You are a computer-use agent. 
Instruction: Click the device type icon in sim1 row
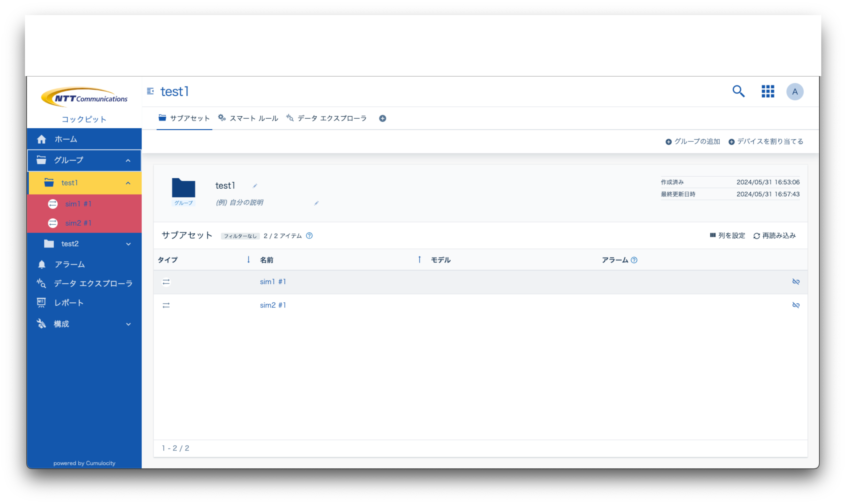tap(166, 282)
